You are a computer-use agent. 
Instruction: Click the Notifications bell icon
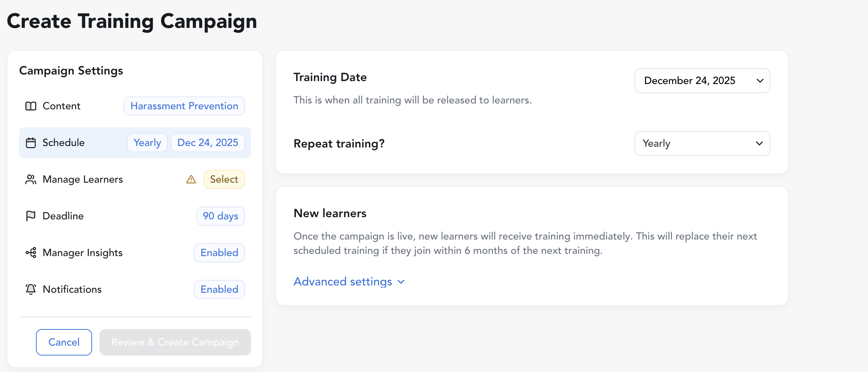[x=31, y=289]
